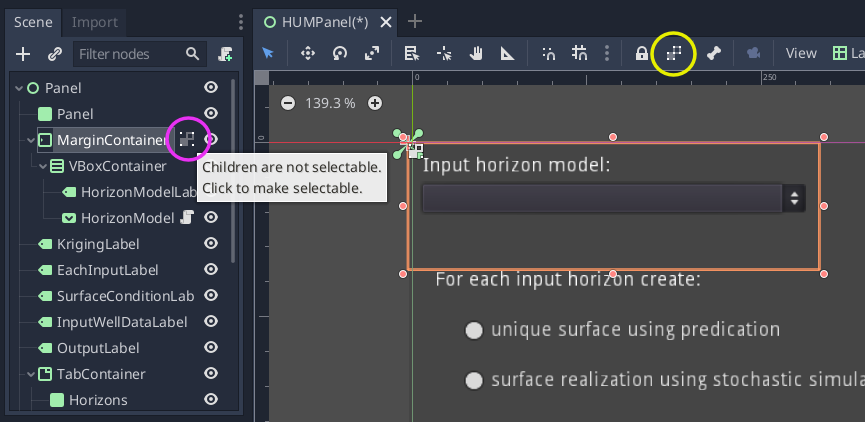
Task: Toggle visibility of OutputLabel node
Action: coord(211,348)
